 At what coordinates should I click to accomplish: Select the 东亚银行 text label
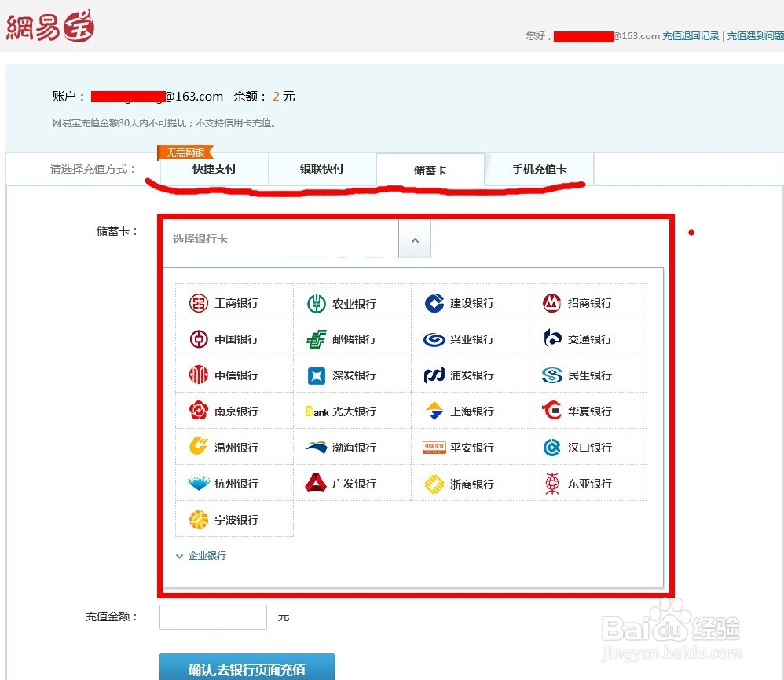click(x=590, y=484)
